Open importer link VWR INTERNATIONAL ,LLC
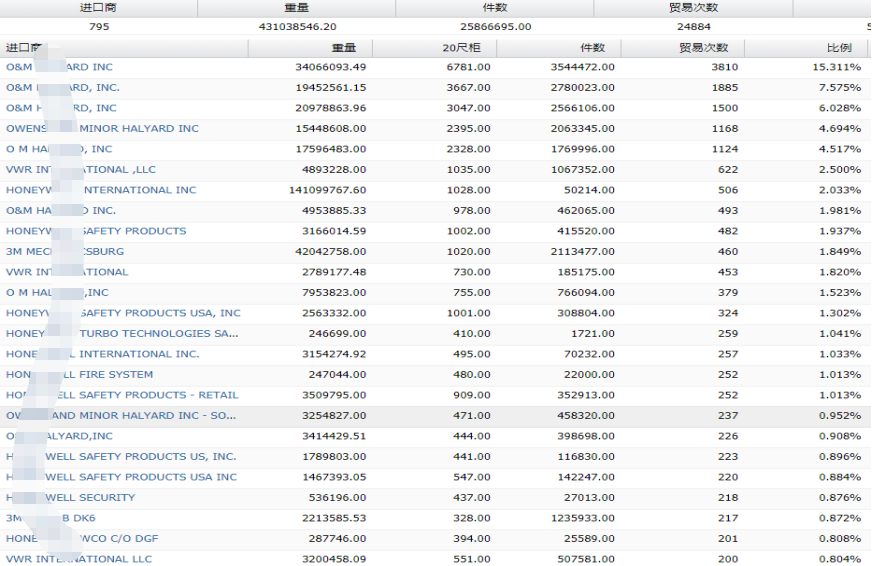The image size is (872, 566). [81, 170]
